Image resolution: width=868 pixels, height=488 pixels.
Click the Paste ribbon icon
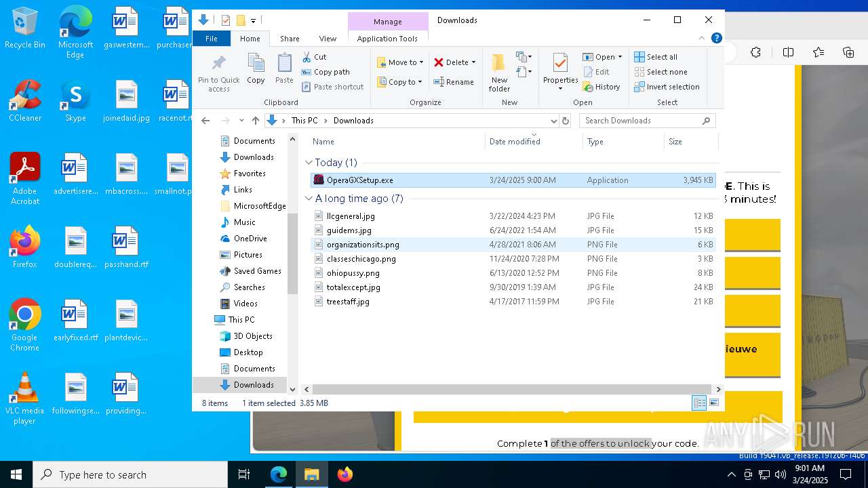coord(284,69)
